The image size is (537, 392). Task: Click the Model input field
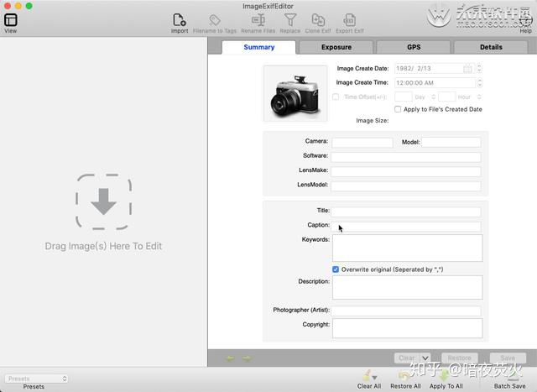click(451, 143)
